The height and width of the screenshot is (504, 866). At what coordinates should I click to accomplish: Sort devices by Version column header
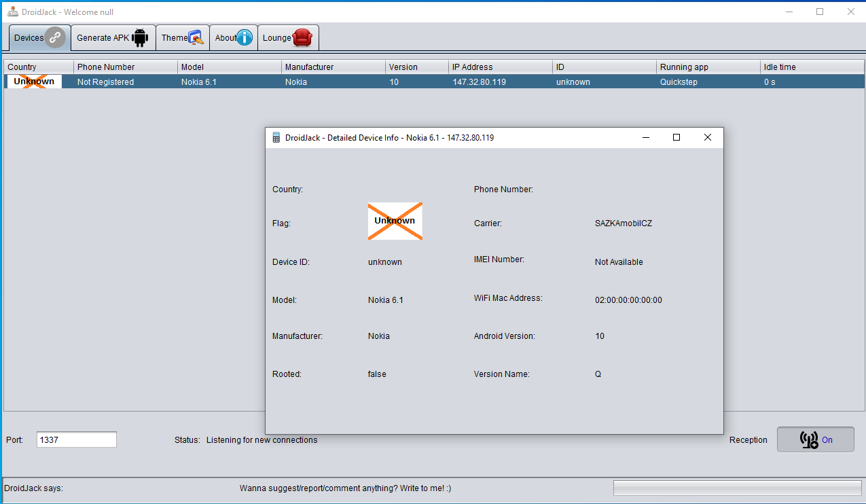[417, 67]
